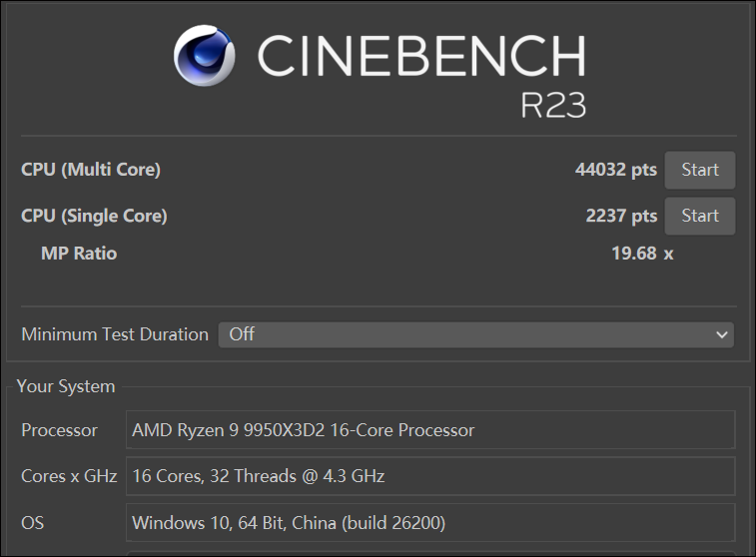Click the MP Ratio label
The width and height of the screenshot is (756, 557).
click(x=79, y=254)
